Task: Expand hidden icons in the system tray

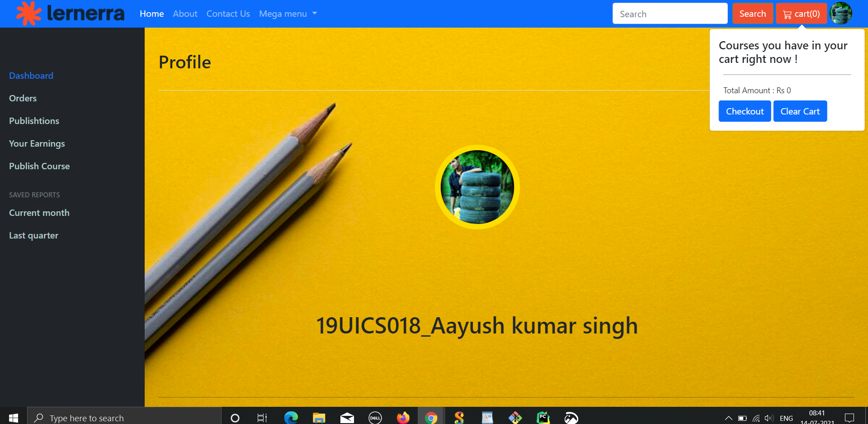Action: 728,418
